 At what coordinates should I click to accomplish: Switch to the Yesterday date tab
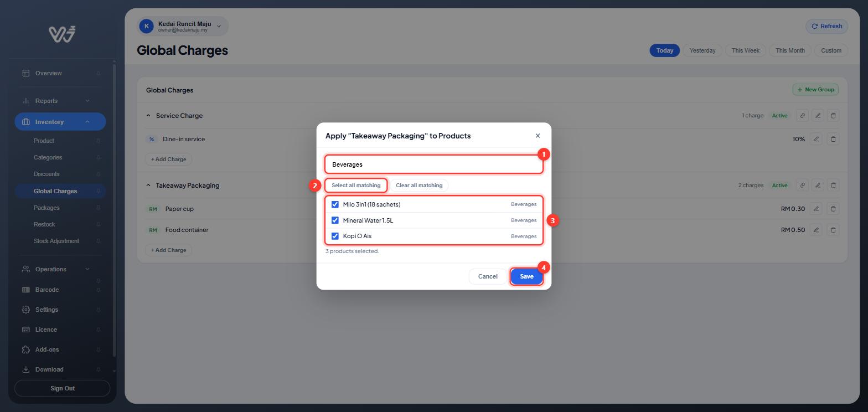[x=702, y=50]
